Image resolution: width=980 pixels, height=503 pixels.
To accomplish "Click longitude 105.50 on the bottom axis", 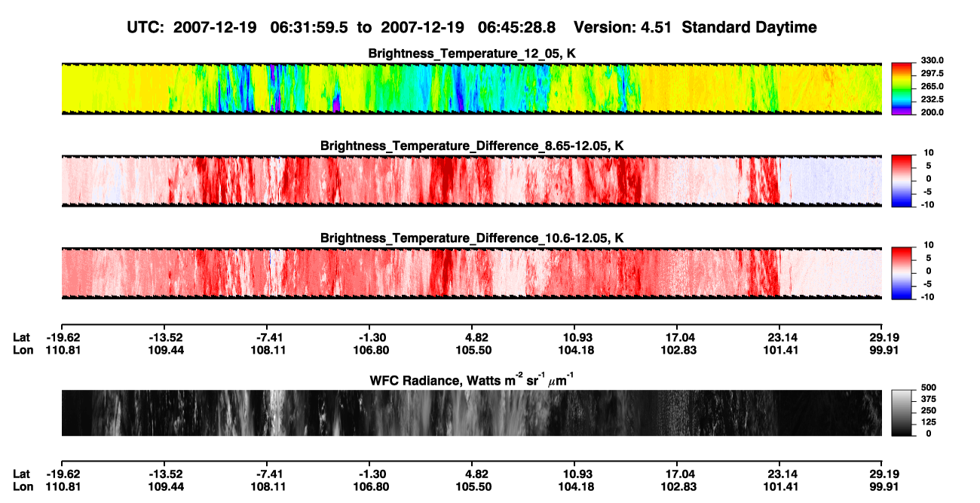I will point(474,487).
